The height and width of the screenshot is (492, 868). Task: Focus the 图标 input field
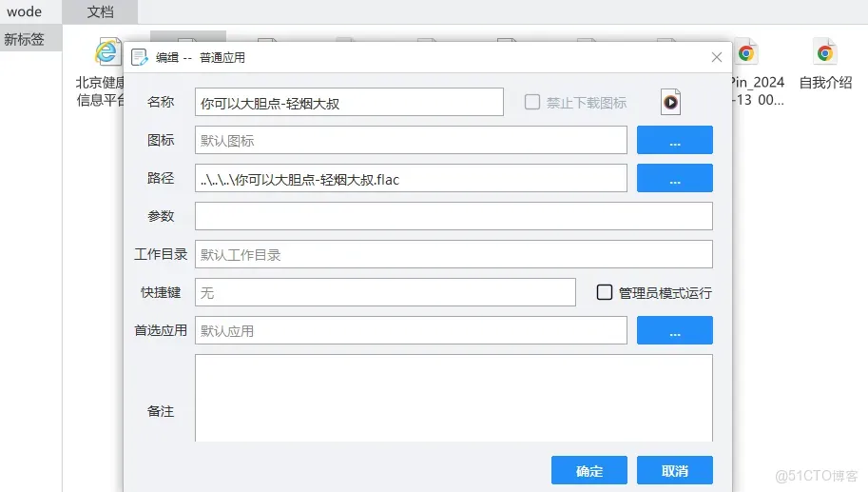tap(411, 140)
